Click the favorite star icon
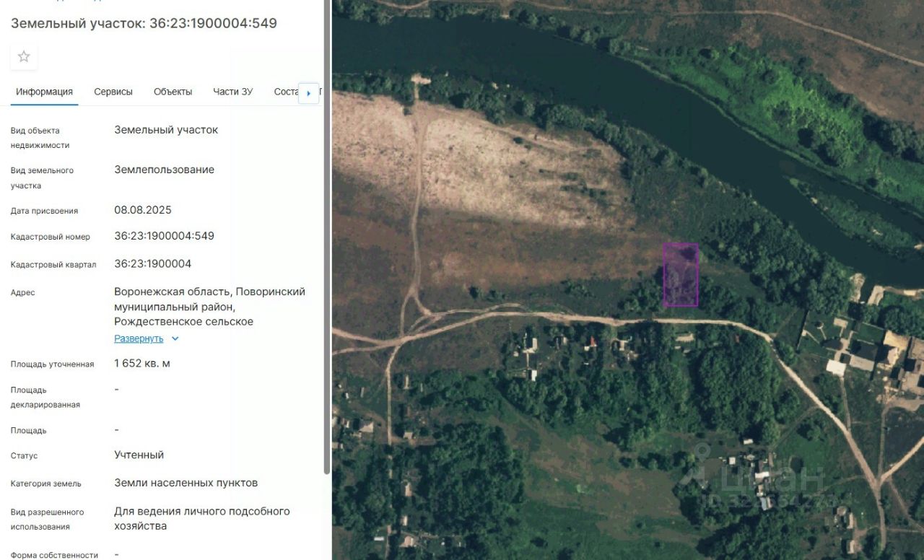The width and height of the screenshot is (924, 560). (x=24, y=56)
